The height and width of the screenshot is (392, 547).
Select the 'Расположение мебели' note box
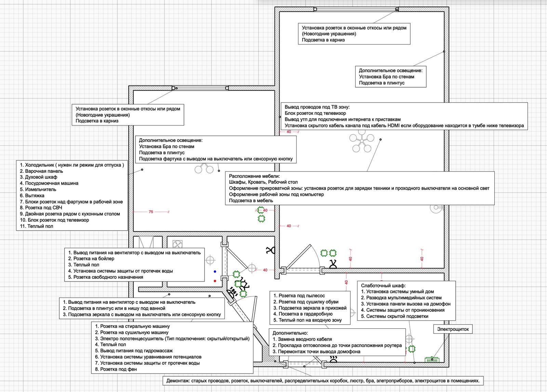360,188
